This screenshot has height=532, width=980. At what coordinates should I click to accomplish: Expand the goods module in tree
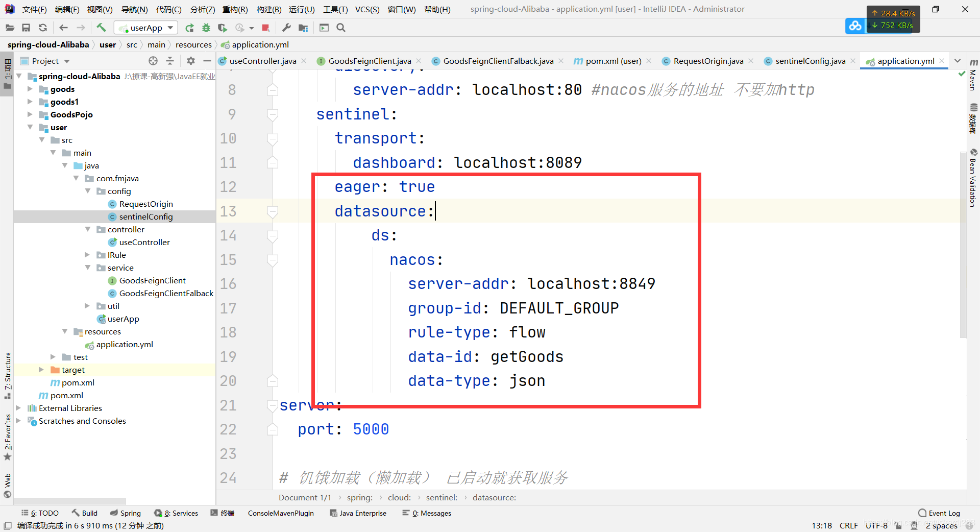click(x=30, y=89)
